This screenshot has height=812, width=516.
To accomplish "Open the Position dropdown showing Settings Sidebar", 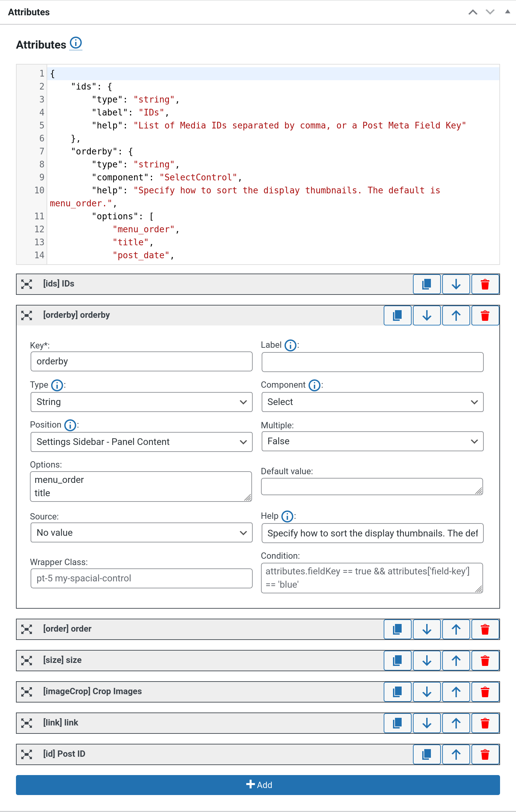I will click(141, 442).
